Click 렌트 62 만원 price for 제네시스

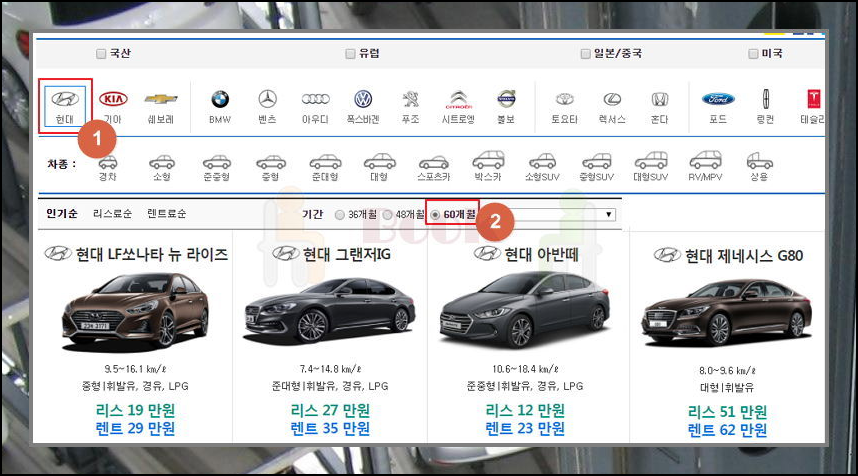pos(727,430)
